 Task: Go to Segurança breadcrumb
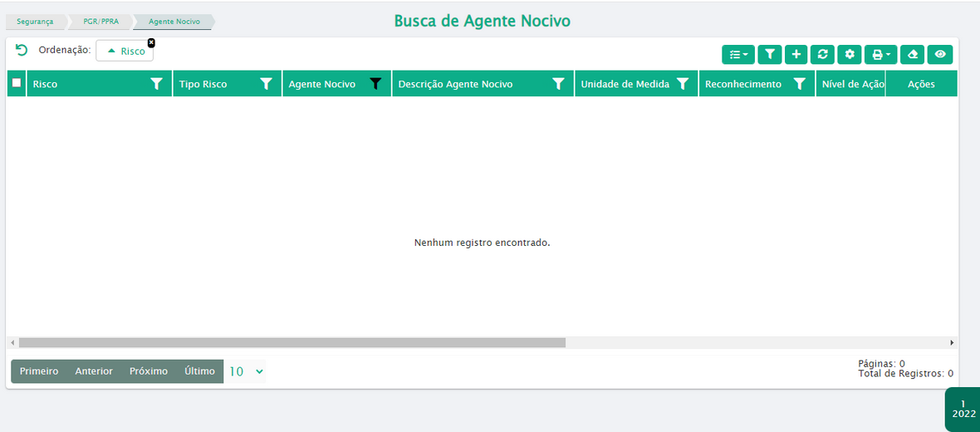pyautogui.click(x=35, y=22)
